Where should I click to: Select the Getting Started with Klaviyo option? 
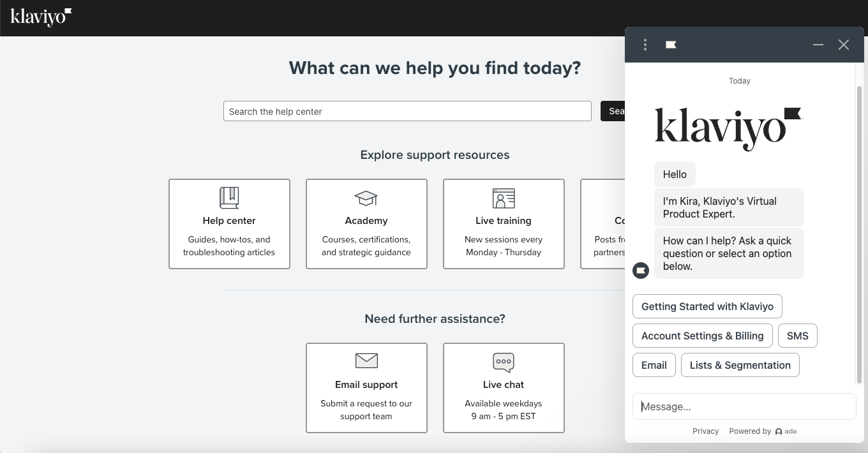707,306
